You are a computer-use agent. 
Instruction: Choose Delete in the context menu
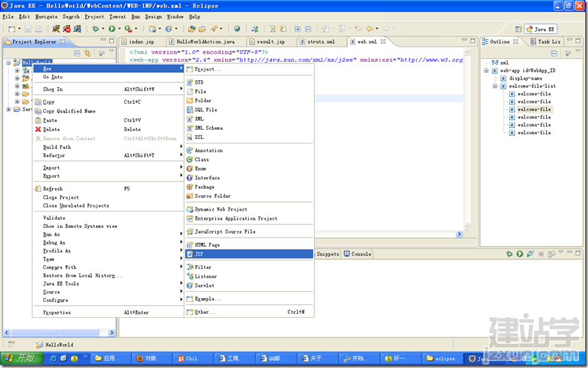tap(108, 130)
